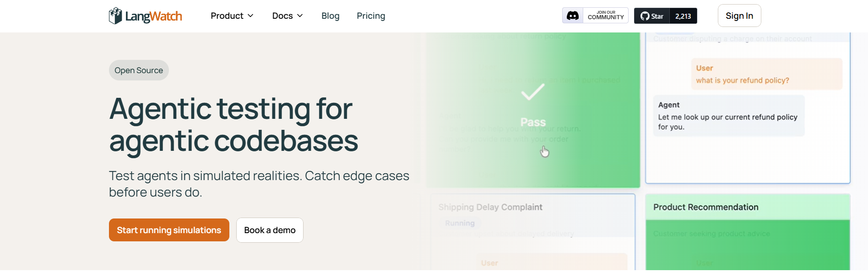Expand the Product dropdown chevron
Viewport: 868px width, 277px height.
click(250, 16)
